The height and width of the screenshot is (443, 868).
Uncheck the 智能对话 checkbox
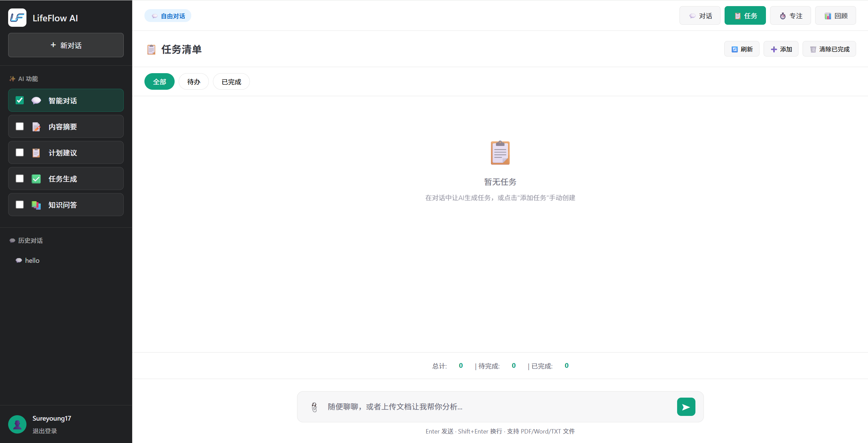click(x=20, y=100)
